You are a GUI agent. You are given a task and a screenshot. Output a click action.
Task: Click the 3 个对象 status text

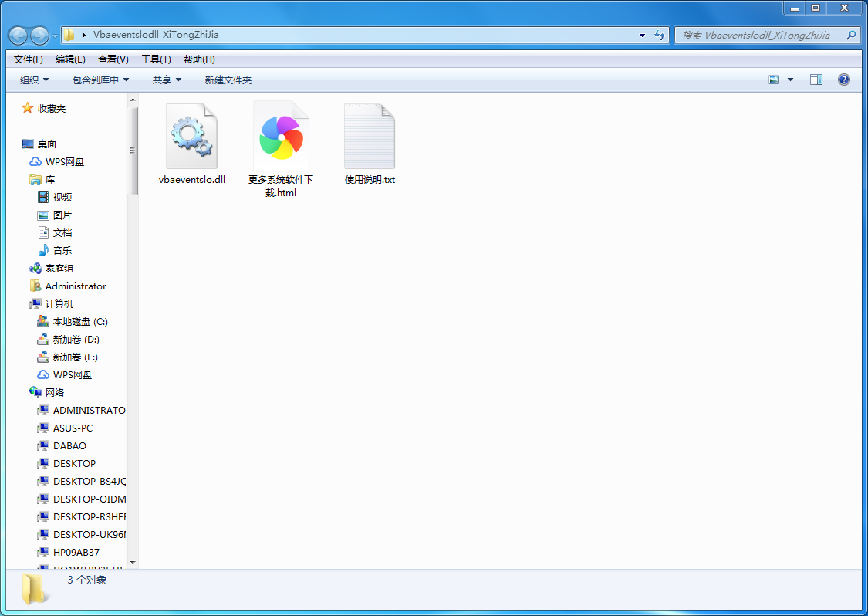pyautogui.click(x=87, y=580)
